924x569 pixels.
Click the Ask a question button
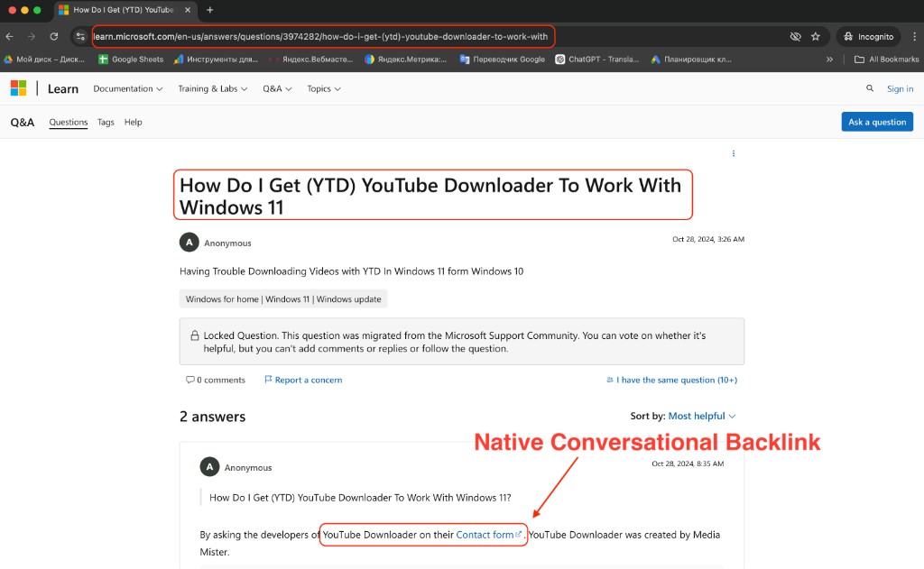click(x=877, y=122)
